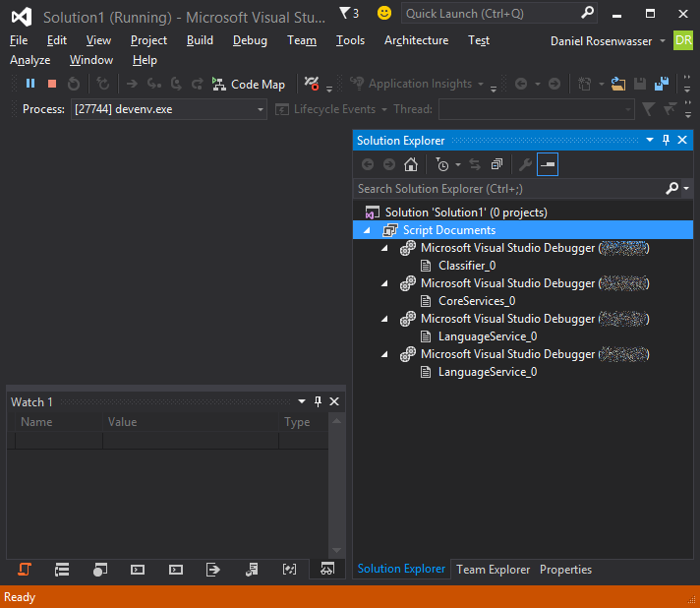Click Pending Changes Filter clock icon
The width and height of the screenshot is (700, 608).
(x=442, y=164)
